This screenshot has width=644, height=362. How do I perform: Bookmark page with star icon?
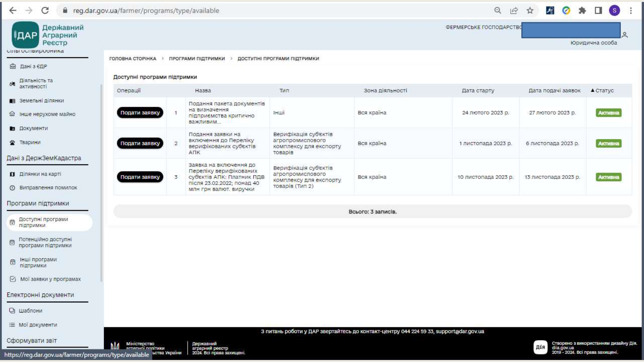530,11
